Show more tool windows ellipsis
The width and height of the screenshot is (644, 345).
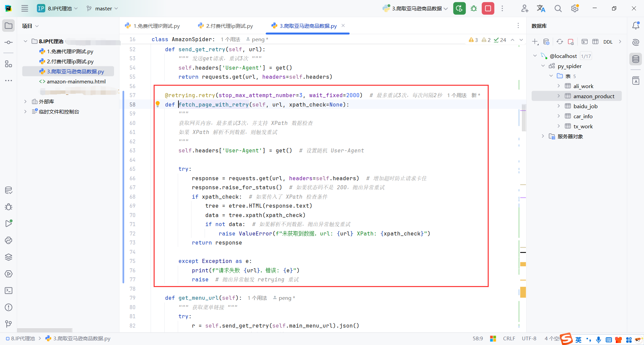tap(9, 80)
